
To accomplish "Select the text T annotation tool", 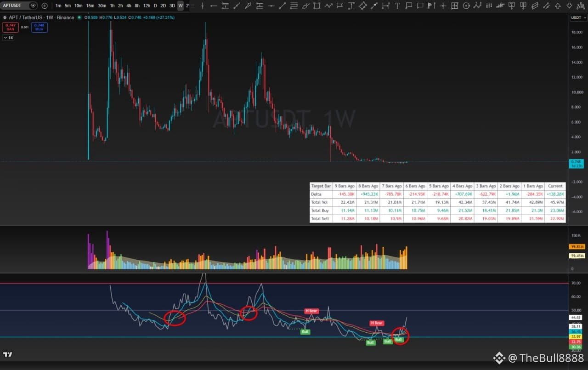I will click(397, 6).
